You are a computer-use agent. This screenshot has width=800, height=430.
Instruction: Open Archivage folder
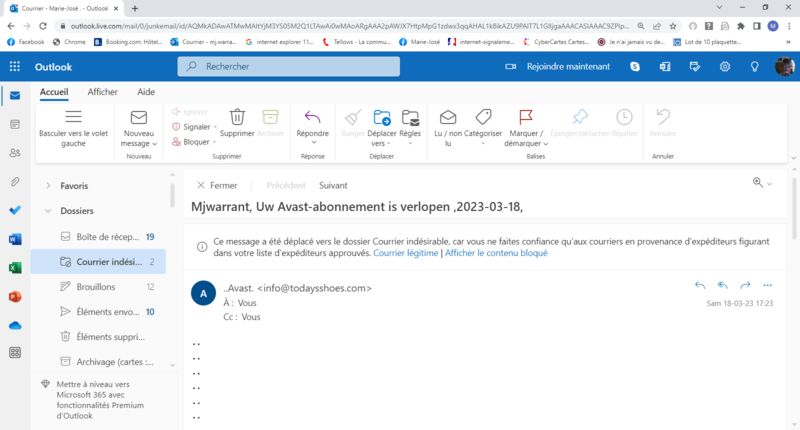pyautogui.click(x=98, y=362)
